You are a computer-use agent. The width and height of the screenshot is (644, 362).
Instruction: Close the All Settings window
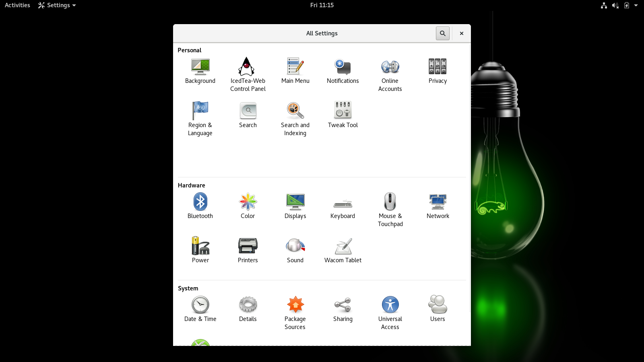pyautogui.click(x=462, y=33)
